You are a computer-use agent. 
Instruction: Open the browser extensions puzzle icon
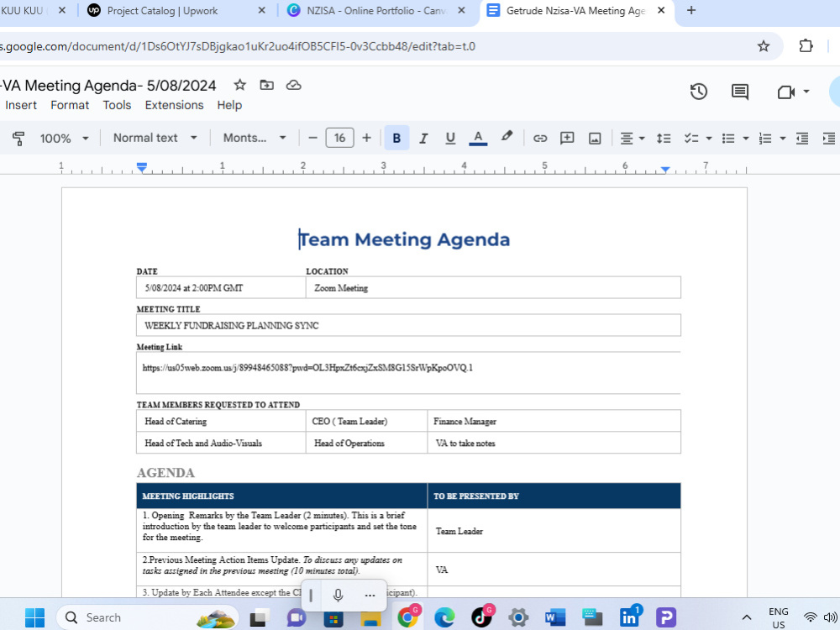[x=806, y=46]
